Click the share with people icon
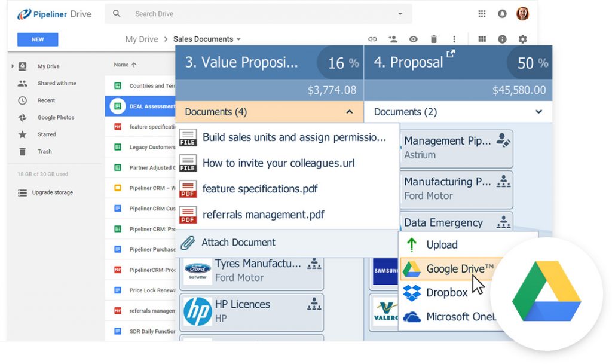 coord(393,39)
